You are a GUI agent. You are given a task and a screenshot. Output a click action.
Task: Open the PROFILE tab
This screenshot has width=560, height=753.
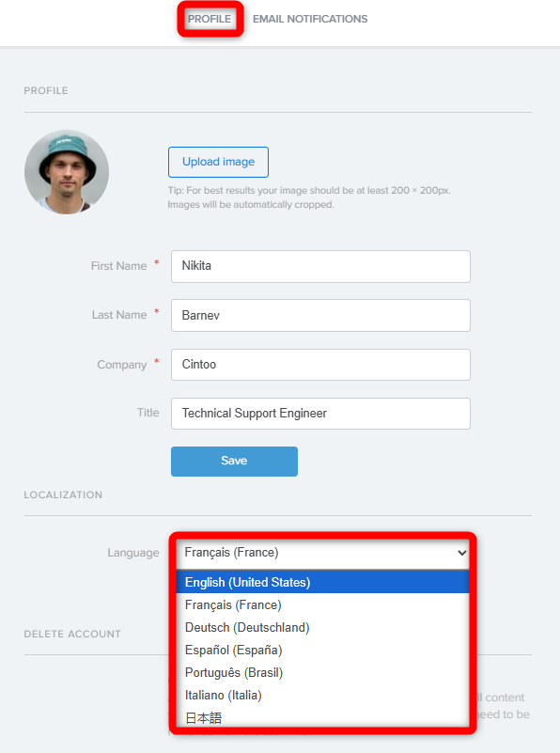click(210, 19)
